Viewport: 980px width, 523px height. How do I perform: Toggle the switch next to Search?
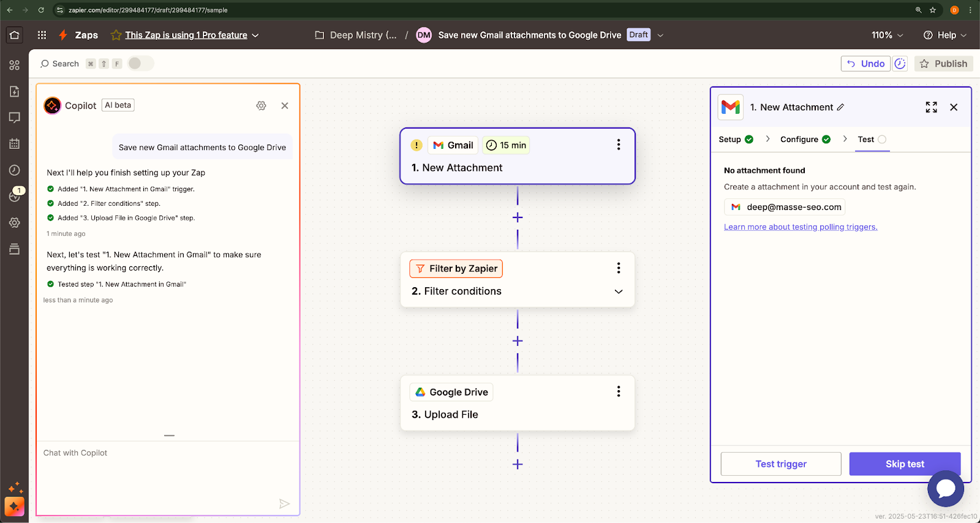coord(141,64)
